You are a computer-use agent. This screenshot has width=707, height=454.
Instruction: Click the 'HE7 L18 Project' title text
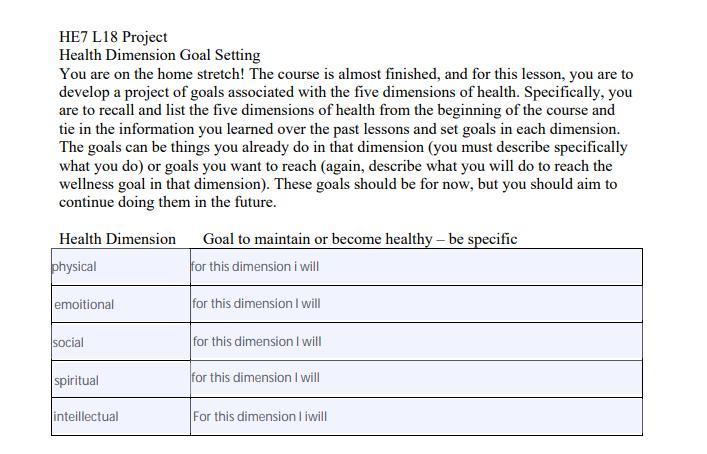[x=113, y=37]
